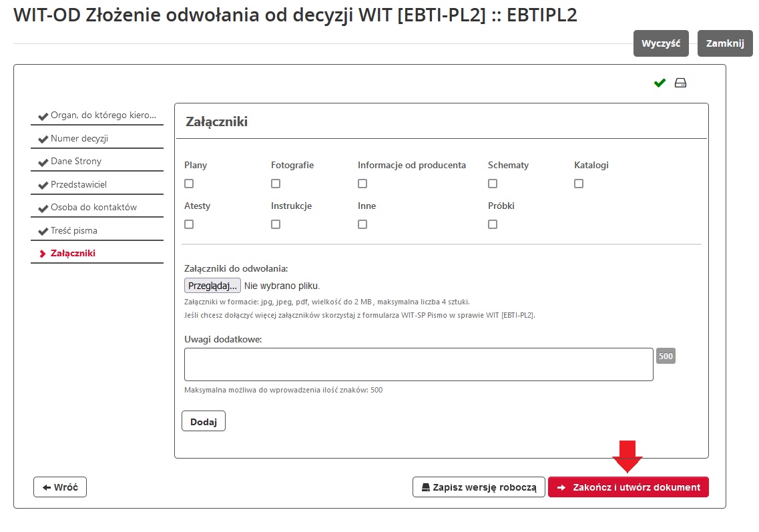The width and height of the screenshot is (759, 532).
Task: Tick the 'Inne' attachment checkbox
Action: (x=362, y=224)
